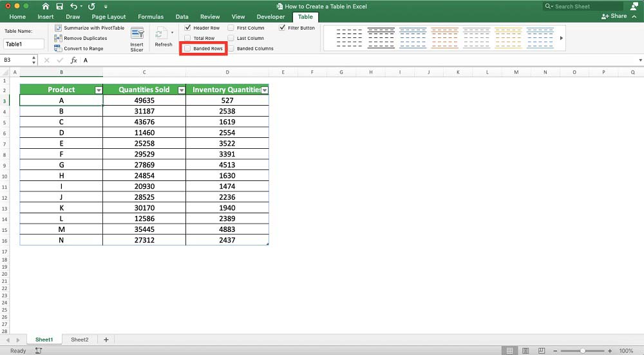Viewport: 644px width, 355px height.
Task: Click the Redo icon
Action: [92, 6]
